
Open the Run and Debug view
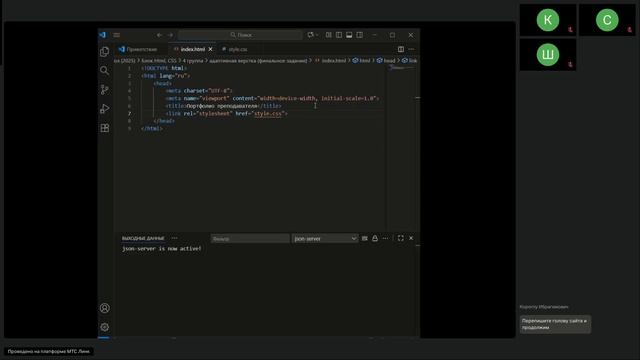[x=104, y=109]
